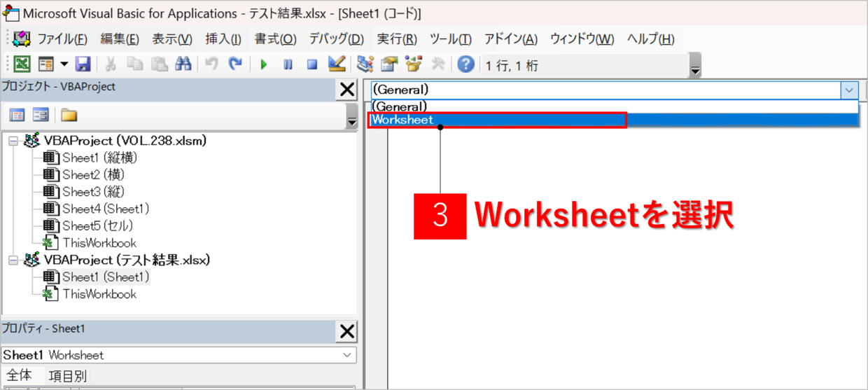This screenshot has width=868, height=390.
Task: Run macro with the green play icon
Action: point(264,64)
